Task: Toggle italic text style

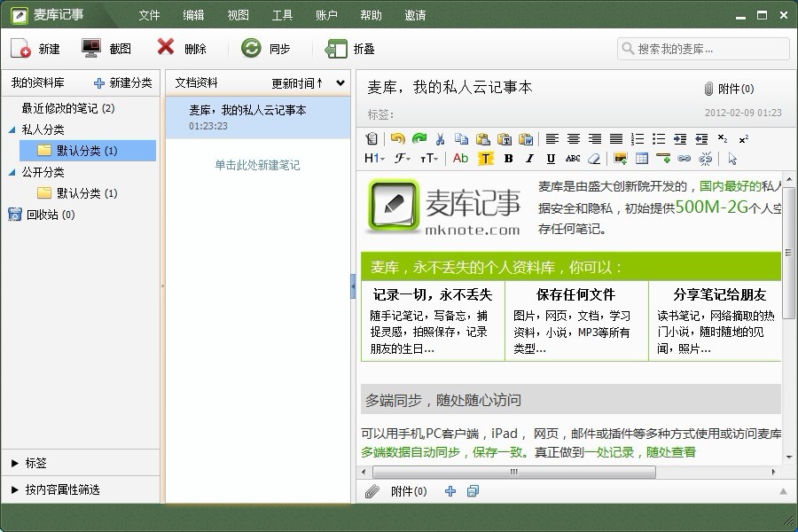Action: [529, 159]
